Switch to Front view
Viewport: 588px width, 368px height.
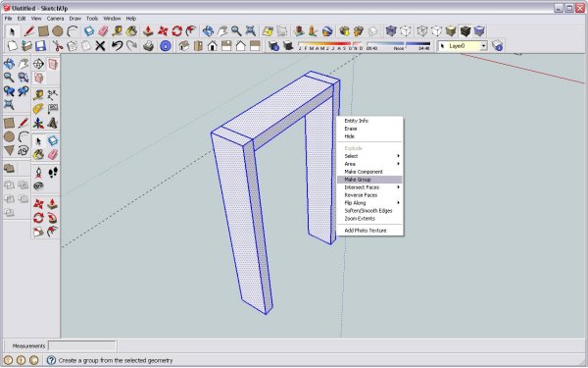click(x=213, y=46)
